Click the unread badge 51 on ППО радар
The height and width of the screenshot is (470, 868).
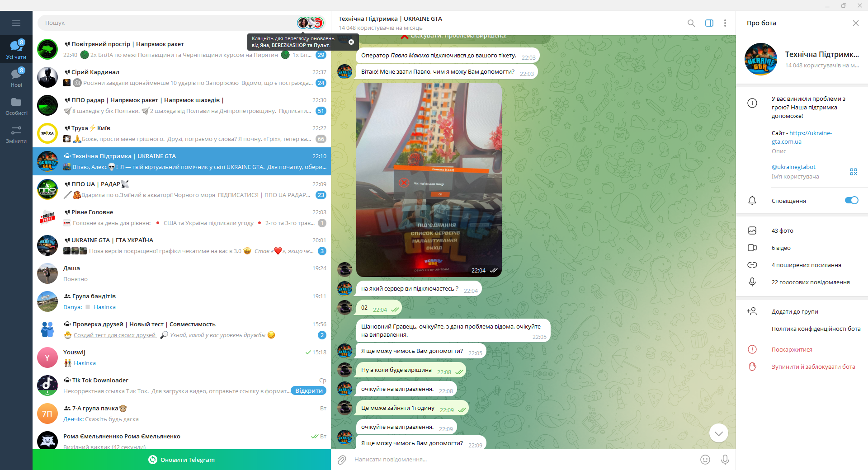[x=321, y=111]
